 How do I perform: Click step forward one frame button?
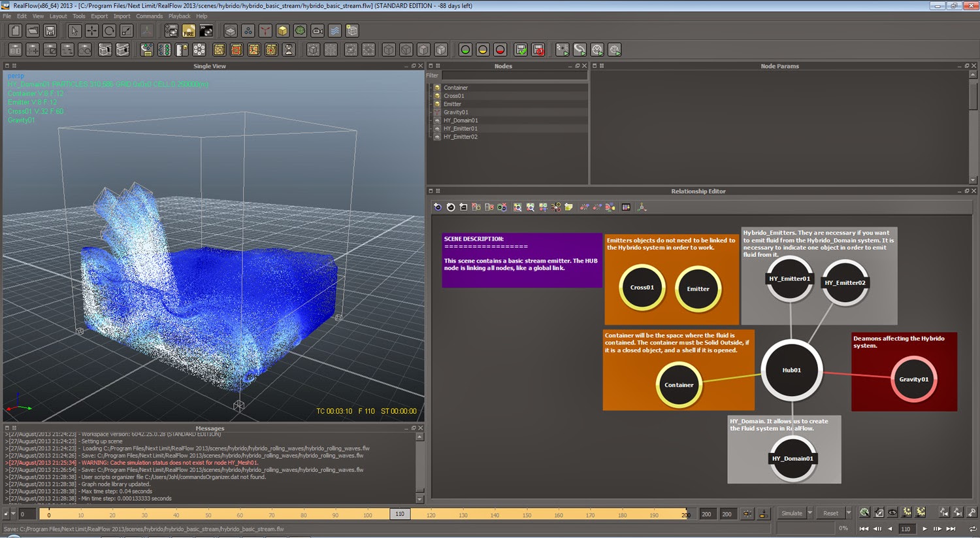(938, 529)
